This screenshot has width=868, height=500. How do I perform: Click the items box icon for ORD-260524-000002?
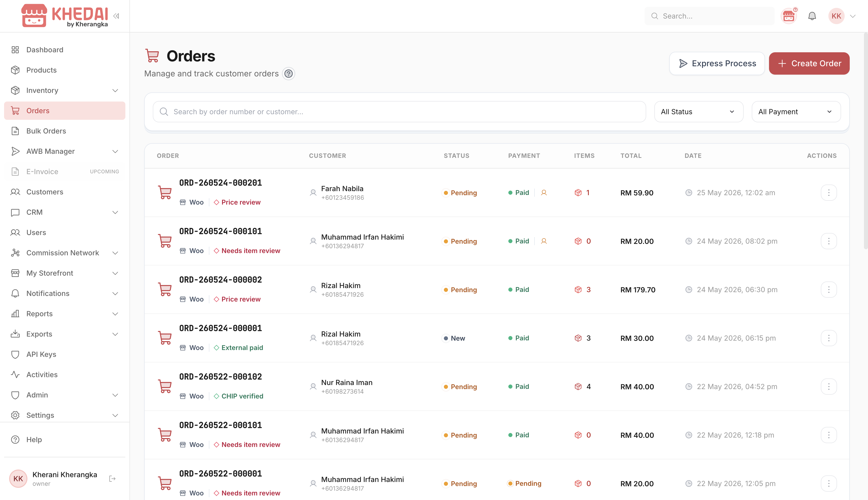click(578, 290)
